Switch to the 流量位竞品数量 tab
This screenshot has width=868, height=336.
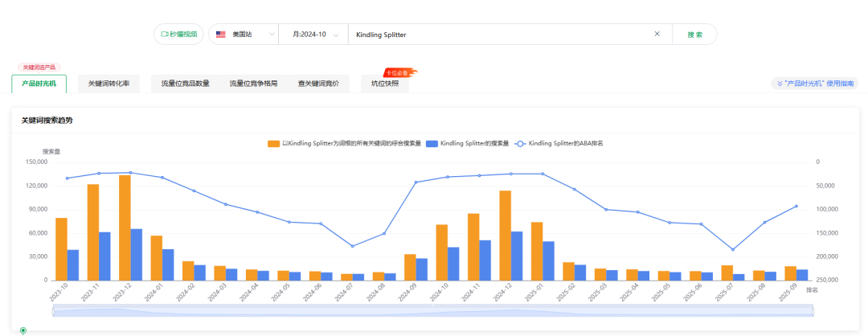coord(185,84)
